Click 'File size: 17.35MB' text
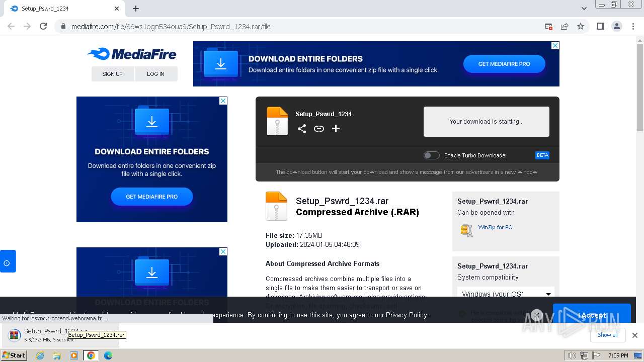 click(x=294, y=235)
